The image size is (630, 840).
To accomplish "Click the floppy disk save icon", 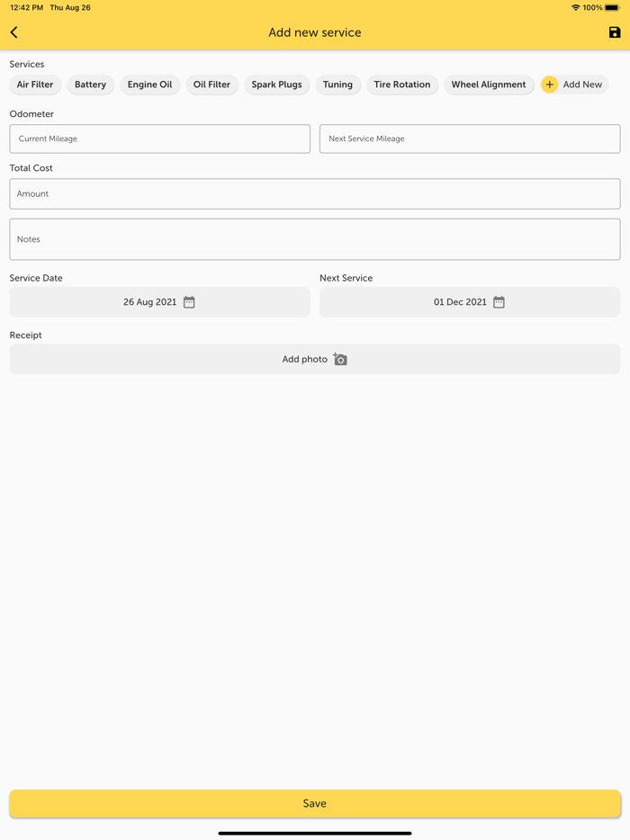I will (615, 32).
